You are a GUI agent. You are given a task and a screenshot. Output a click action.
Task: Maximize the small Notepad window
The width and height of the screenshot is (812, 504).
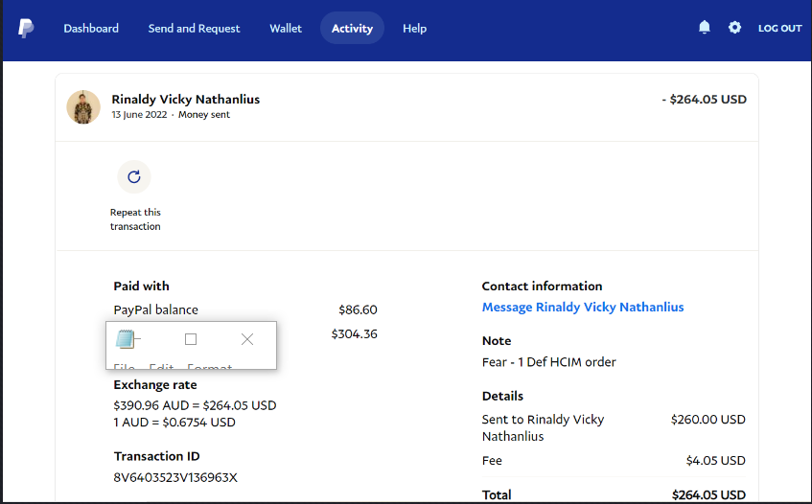pyautogui.click(x=191, y=339)
